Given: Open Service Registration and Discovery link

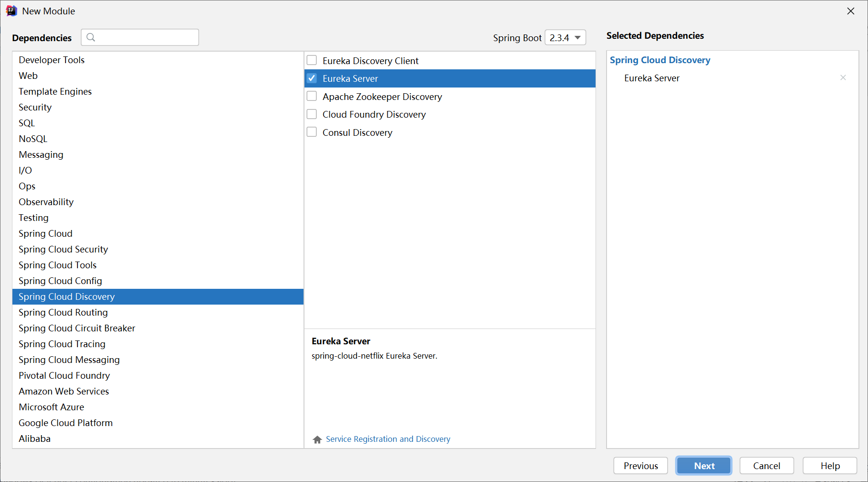Looking at the screenshot, I should coord(388,439).
